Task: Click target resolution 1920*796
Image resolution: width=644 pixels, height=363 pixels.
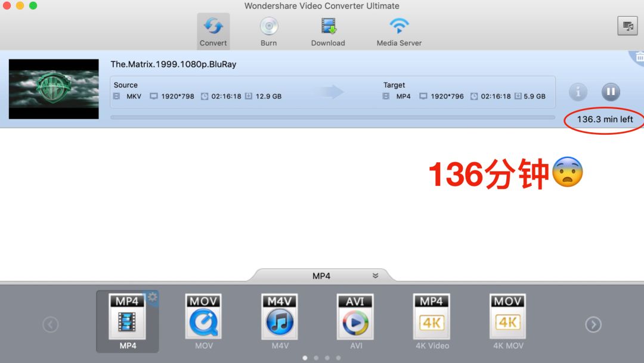Action: 447,96
